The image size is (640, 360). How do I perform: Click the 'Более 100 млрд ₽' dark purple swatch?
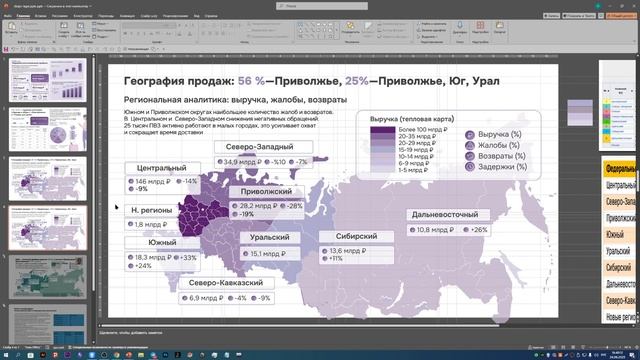pyautogui.click(x=382, y=130)
